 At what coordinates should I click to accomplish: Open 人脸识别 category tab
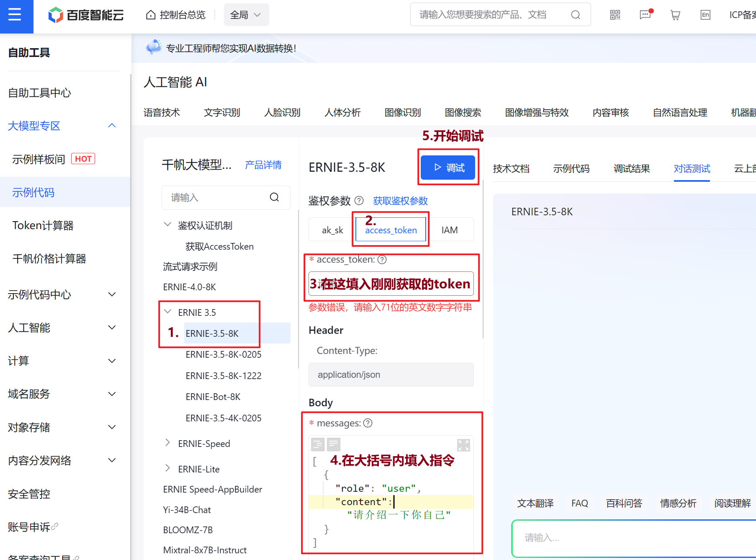(282, 112)
